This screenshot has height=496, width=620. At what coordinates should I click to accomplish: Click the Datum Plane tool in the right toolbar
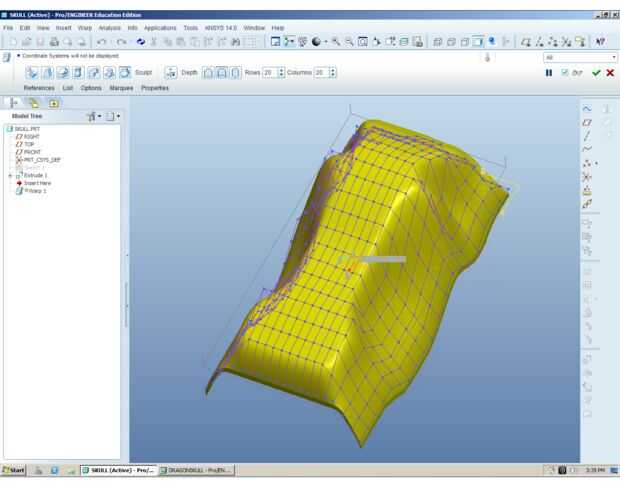point(587,123)
